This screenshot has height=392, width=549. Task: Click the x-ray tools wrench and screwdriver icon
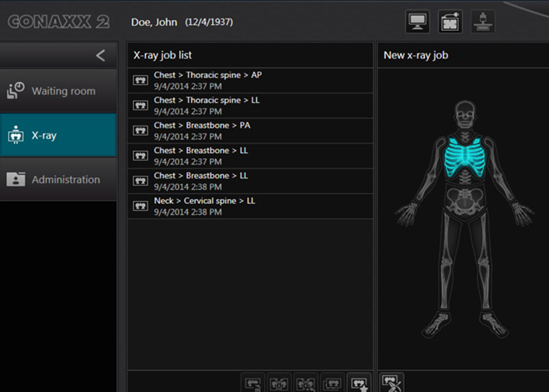[392, 383]
